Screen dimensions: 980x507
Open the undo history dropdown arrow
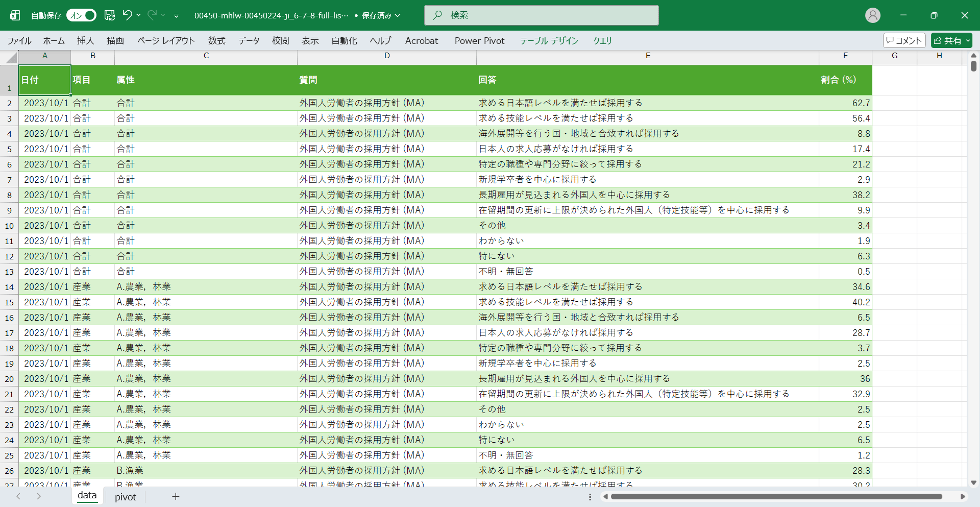click(x=138, y=15)
